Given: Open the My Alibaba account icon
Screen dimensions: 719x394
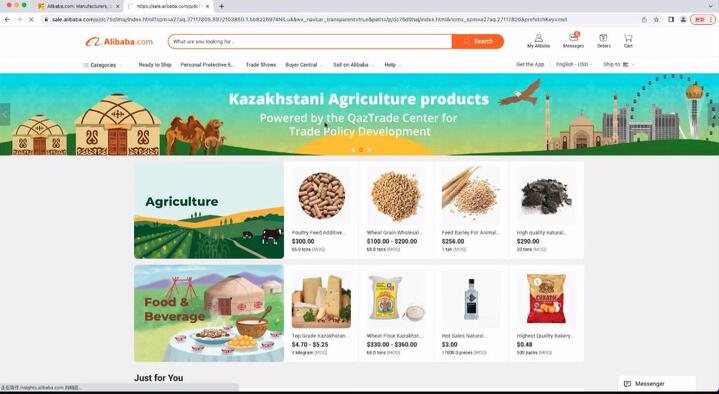Looking at the screenshot, I should [x=538, y=41].
